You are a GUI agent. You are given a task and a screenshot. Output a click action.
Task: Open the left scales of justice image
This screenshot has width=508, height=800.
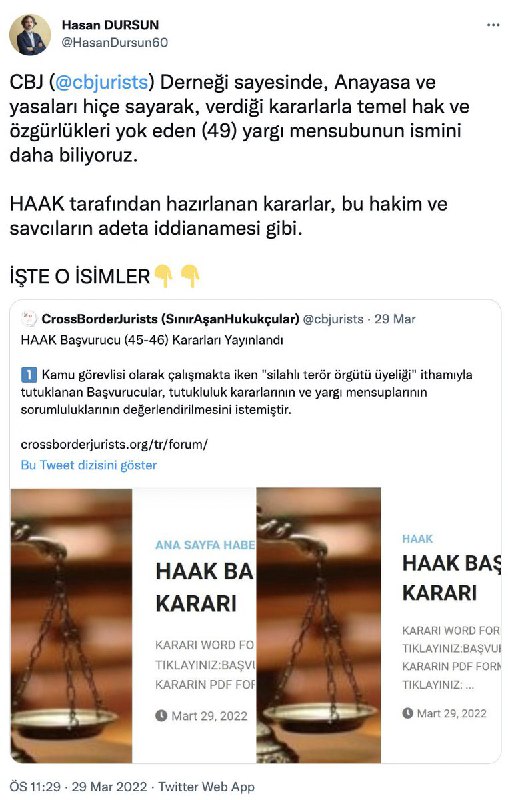click(x=71, y=626)
